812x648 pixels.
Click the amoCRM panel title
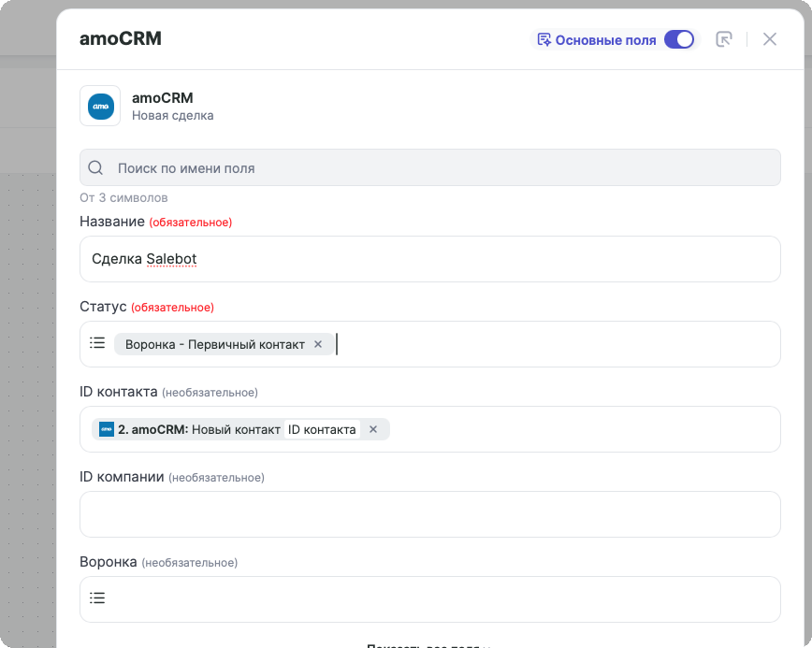[120, 39]
